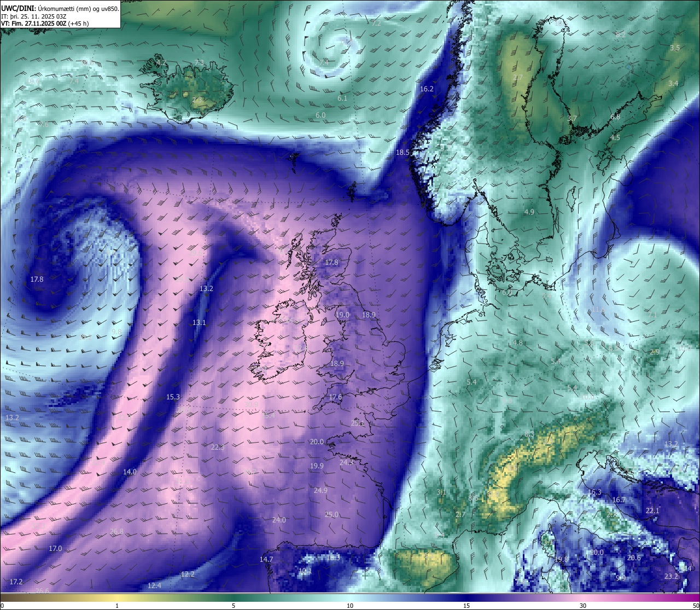Click the 10 tick on the color scale
Screen dimensions: 700x610
350,606
